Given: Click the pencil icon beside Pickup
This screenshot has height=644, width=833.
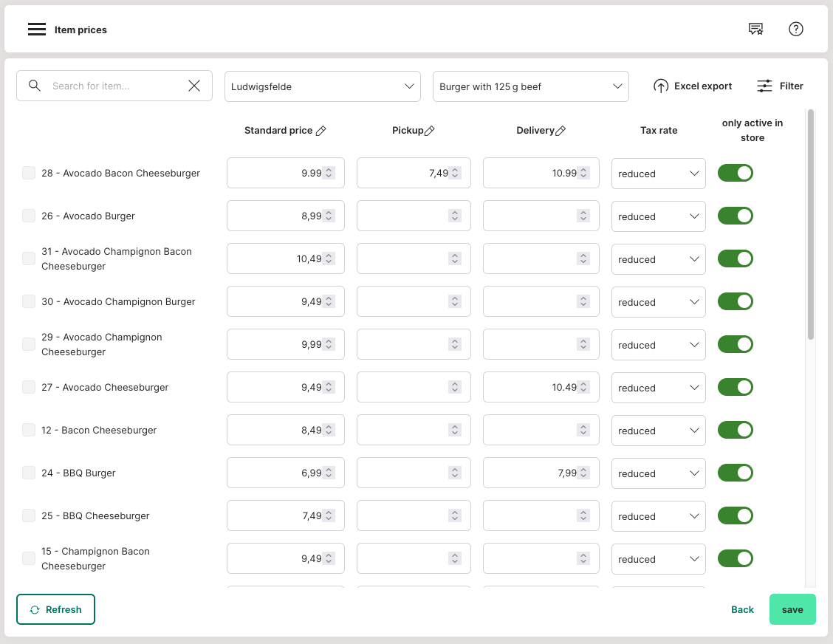Looking at the screenshot, I should click(x=430, y=131).
